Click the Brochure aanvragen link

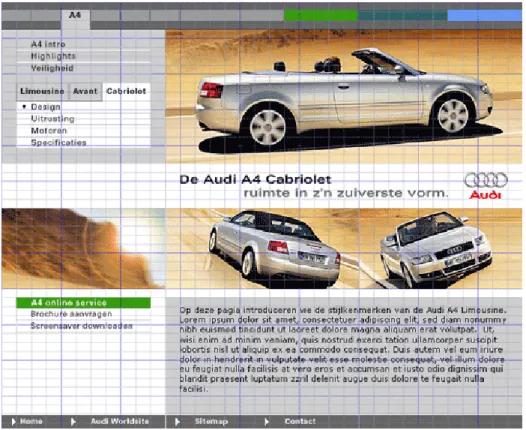click(x=71, y=314)
